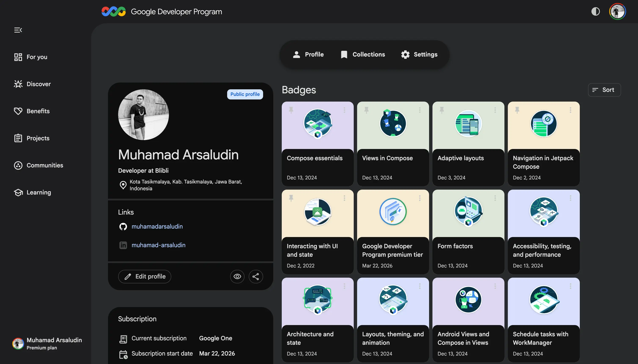Click Form factors badge icon
The width and height of the screenshot is (638, 364).
468,212
